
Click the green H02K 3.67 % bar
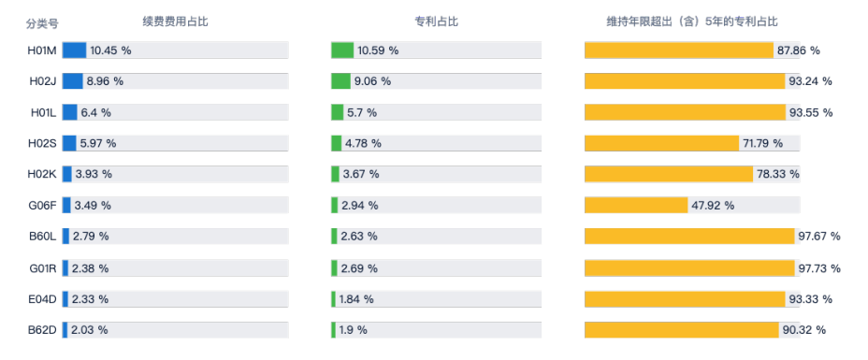point(336,174)
